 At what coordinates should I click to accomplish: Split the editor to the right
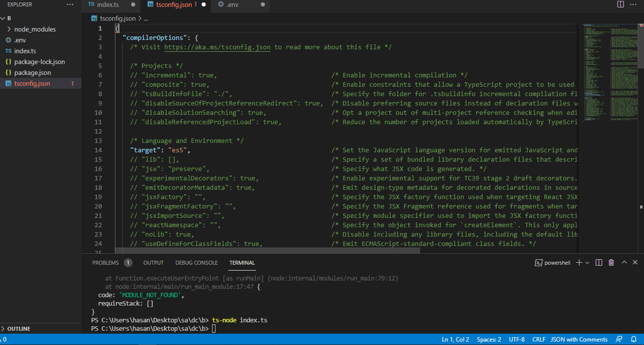pos(620,4)
